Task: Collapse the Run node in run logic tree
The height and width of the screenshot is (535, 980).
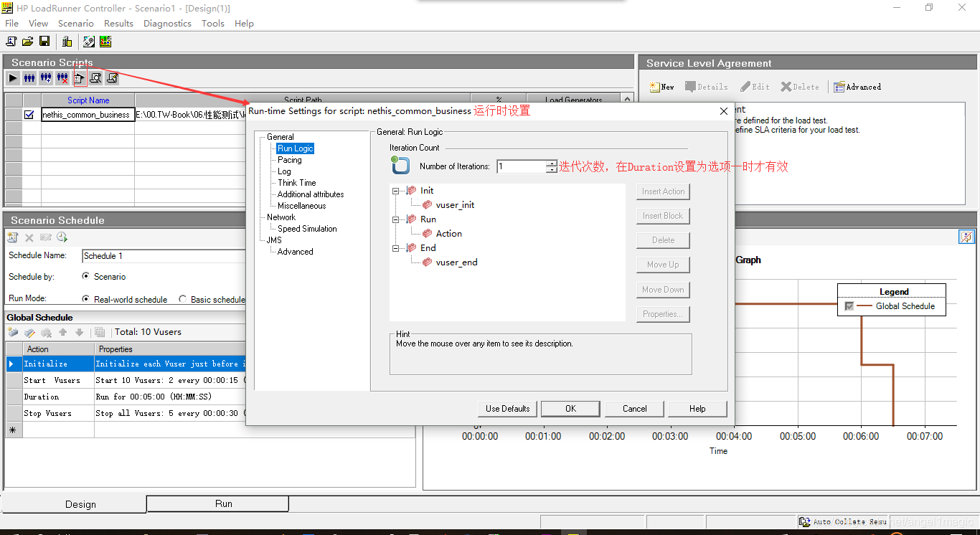Action: point(396,219)
